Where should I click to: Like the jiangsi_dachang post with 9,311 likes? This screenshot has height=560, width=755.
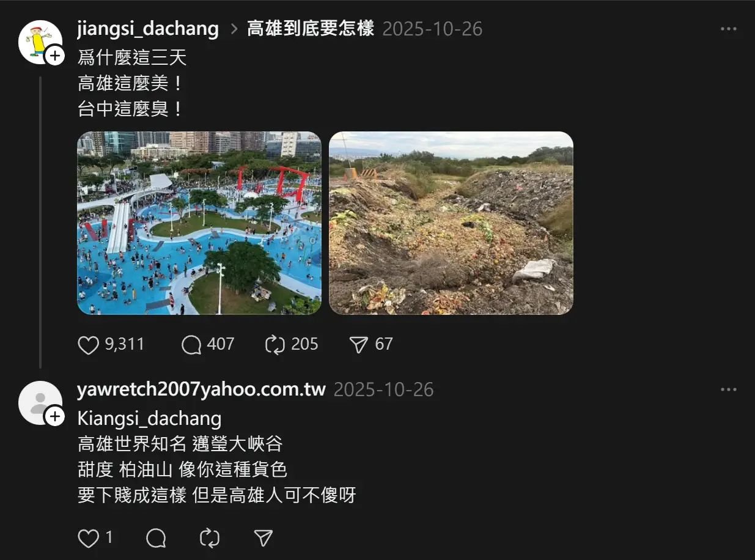pos(89,345)
